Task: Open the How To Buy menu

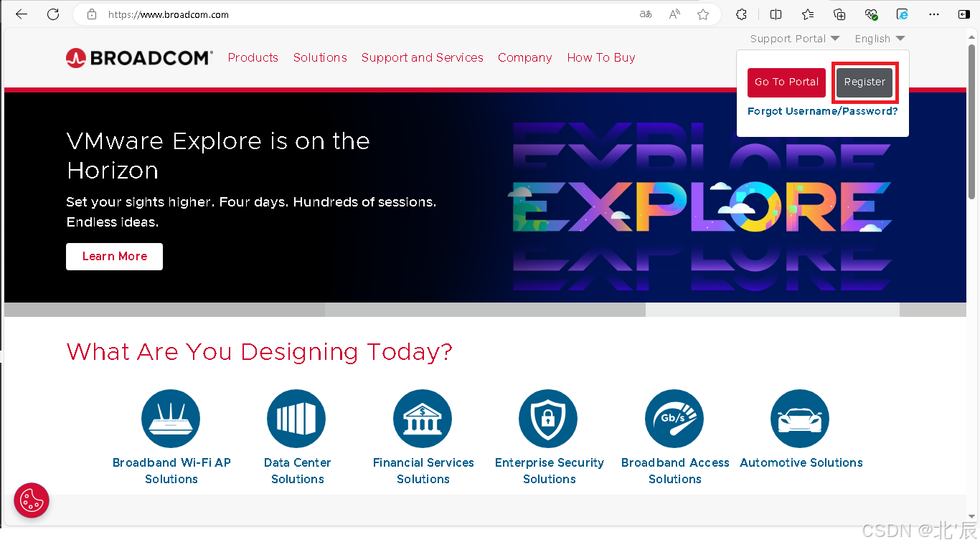Action: click(x=601, y=57)
